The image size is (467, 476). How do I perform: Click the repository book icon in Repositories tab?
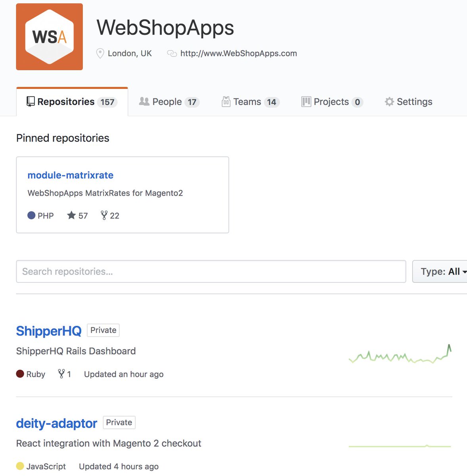pyautogui.click(x=31, y=102)
